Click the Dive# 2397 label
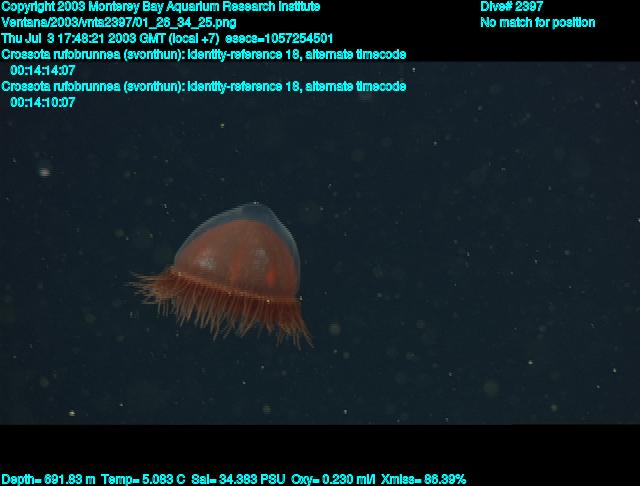This screenshot has width=640, height=486. tap(511, 7)
